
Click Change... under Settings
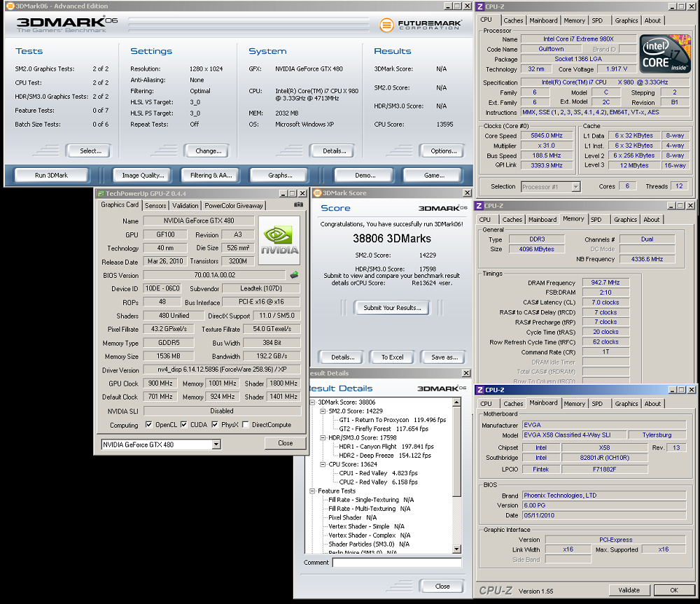(x=208, y=151)
